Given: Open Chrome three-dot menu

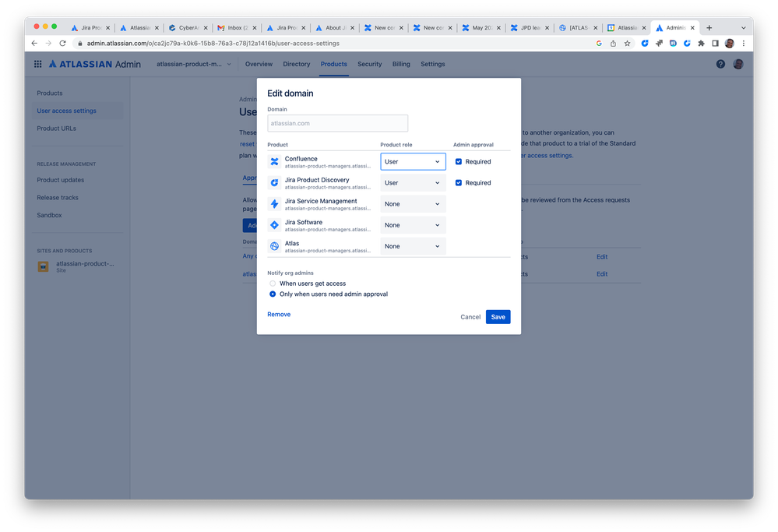Looking at the screenshot, I should point(743,43).
